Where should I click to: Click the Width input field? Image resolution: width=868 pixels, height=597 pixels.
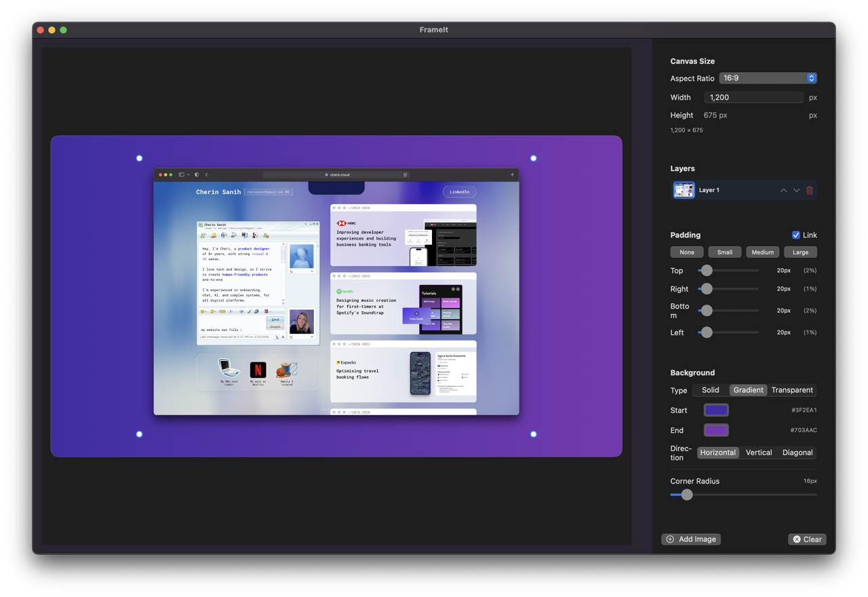click(753, 97)
